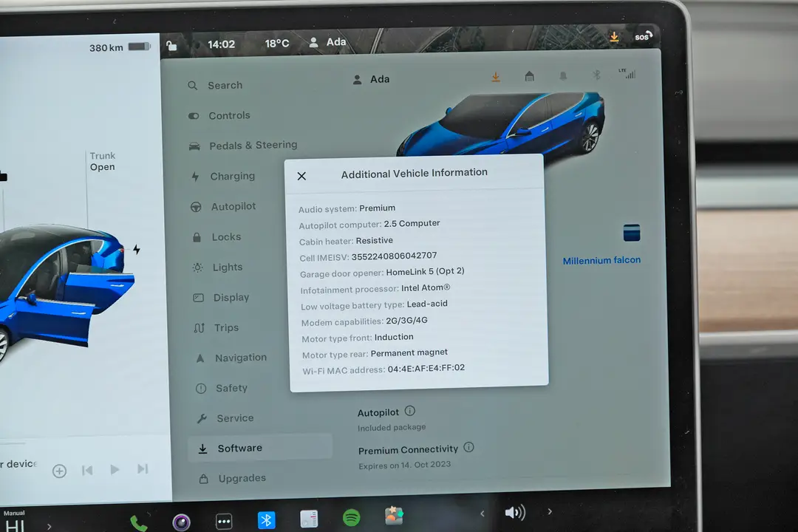Tap the HomeLink garage icon

pyautogui.click(x=529, y=76)
